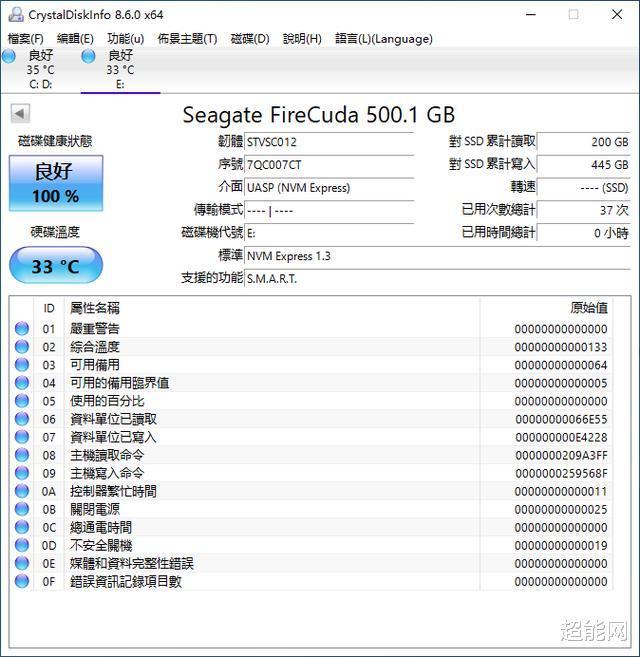Open the 磁碟(D) menu
Viewport: 640px width, 657px height.
point(250,39)
